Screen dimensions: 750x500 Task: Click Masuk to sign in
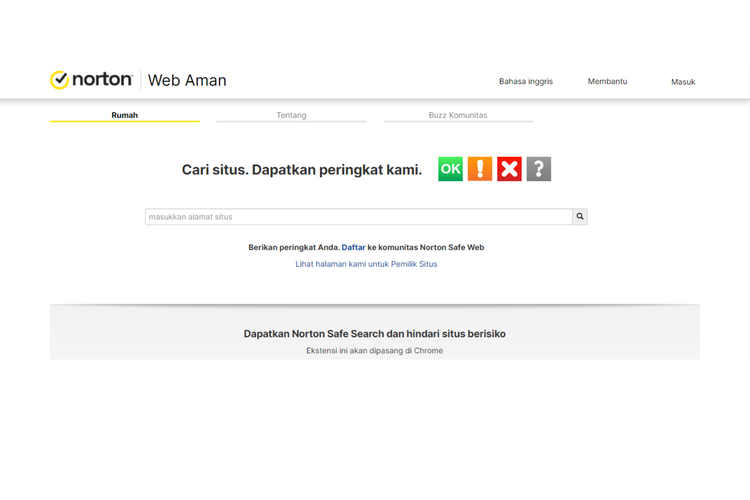click(x=683, y=82)
